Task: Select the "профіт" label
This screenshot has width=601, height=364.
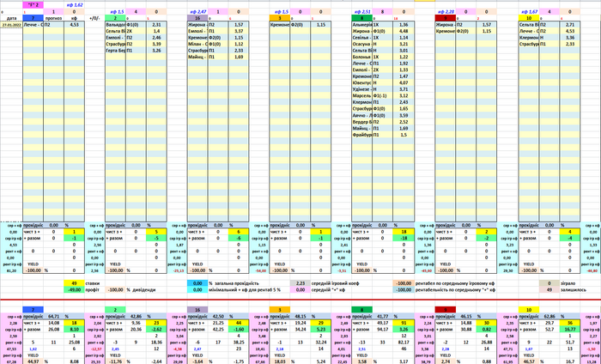Action: point(94,289)
